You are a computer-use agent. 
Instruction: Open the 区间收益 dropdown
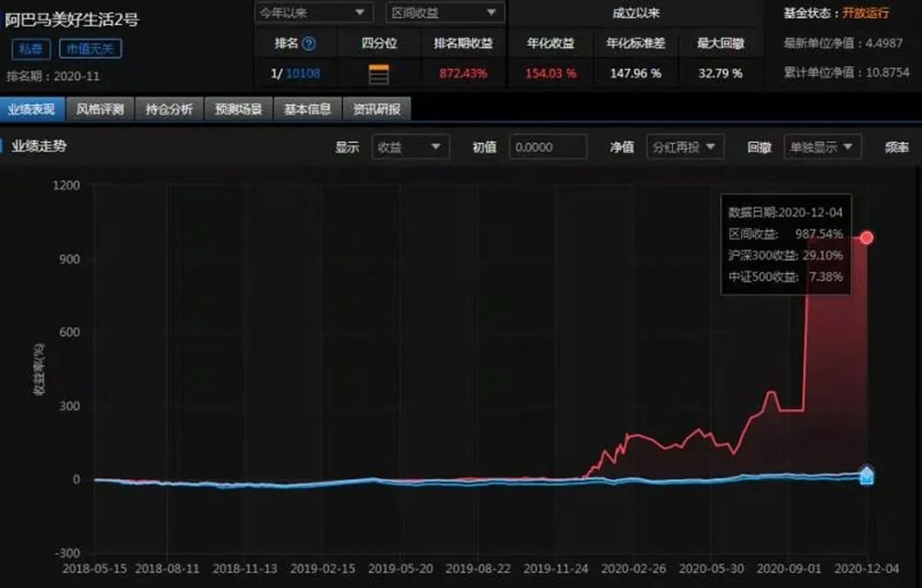(444, 13)
